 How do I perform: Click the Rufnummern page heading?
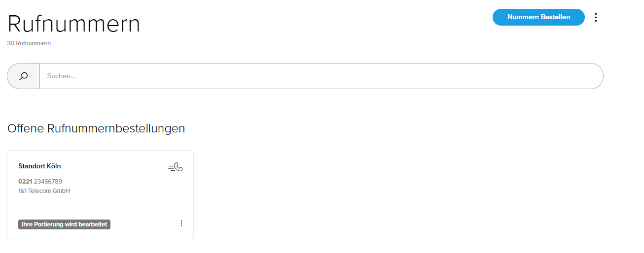click(74, 24)
